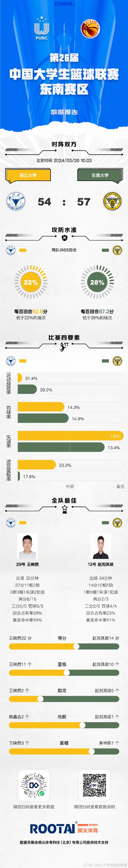Click the large Southeast University emblem beside score 57
This screenshot has height=868, width=128.
point(112,202)
